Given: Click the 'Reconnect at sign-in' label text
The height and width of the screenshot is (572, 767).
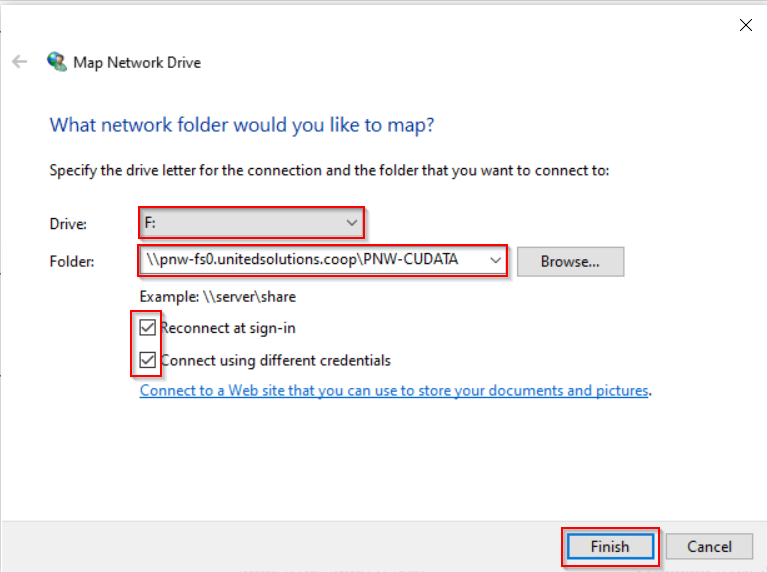Looking at the screenshot, I should 228,328.
